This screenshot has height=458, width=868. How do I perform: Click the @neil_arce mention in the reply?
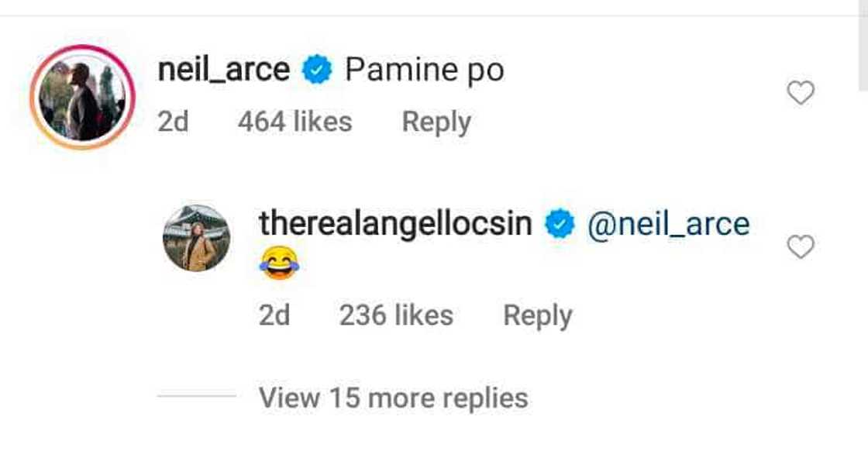668,224
